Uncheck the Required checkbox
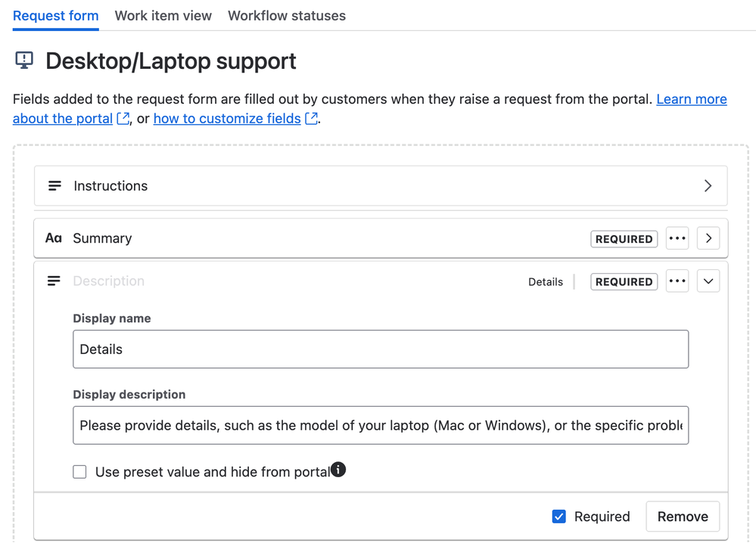 [x=559, y=517]
